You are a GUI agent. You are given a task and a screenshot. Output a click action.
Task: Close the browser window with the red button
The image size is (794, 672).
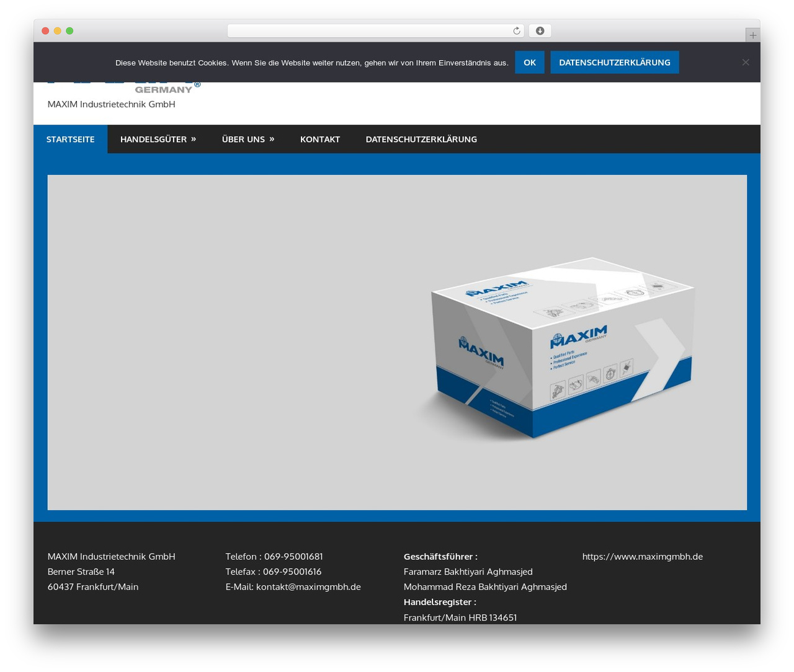pos(45,31)
